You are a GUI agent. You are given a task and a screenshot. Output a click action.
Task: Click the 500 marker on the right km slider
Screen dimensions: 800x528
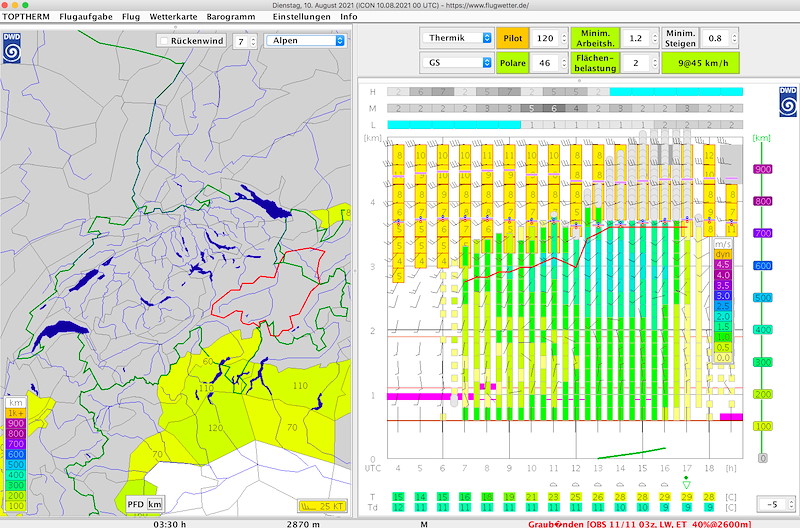[763, 297]
